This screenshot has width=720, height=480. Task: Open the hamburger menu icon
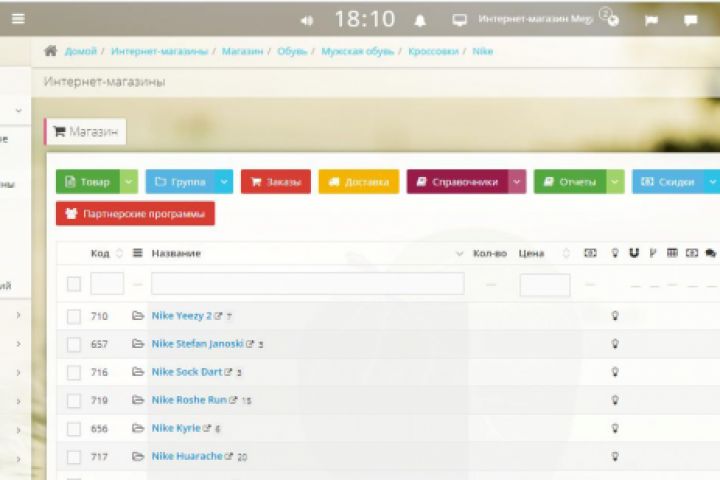18,18
